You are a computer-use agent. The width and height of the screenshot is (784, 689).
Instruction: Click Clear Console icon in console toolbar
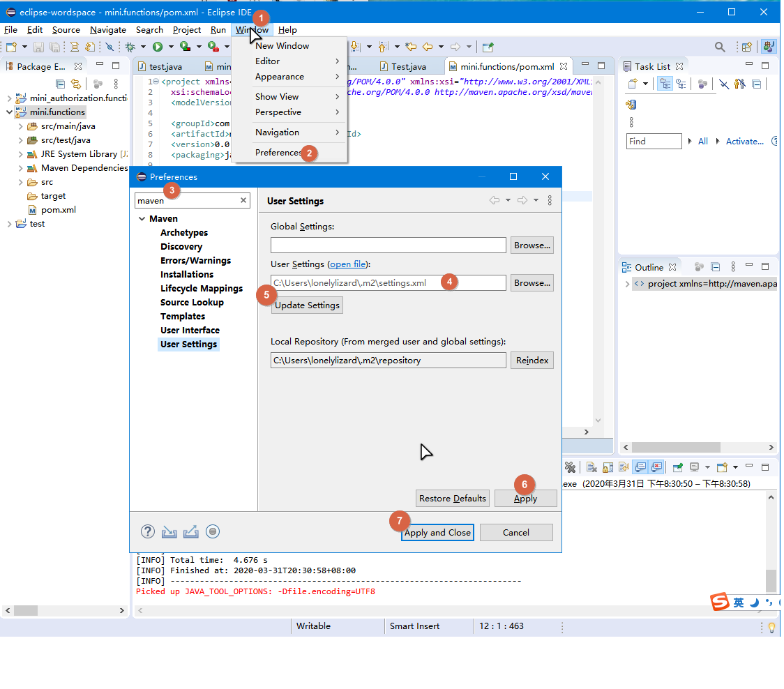click(591, 467)
